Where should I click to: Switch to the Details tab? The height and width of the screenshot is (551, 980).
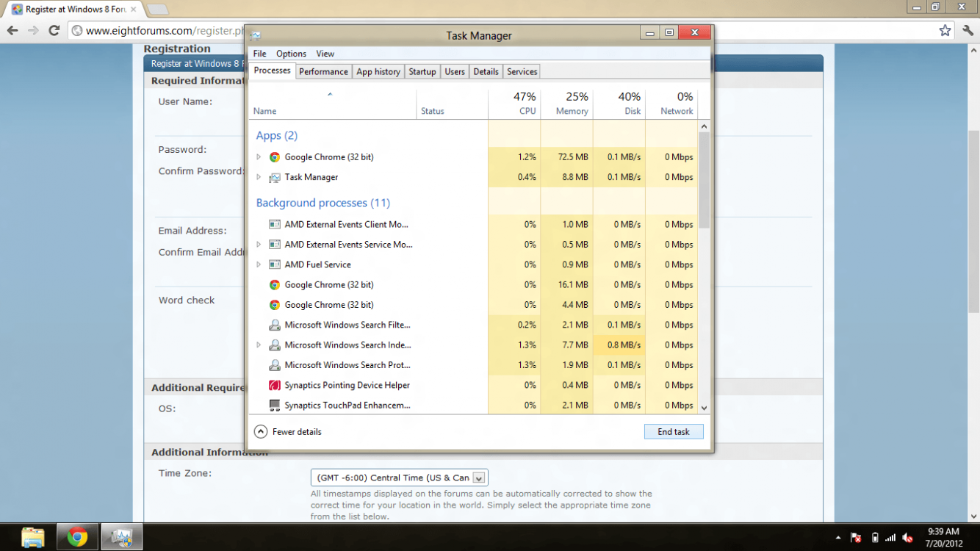486,71
